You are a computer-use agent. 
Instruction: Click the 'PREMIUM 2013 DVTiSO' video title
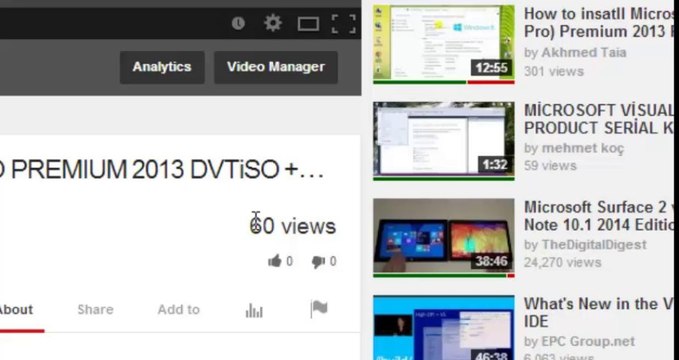tap(162, 169)
